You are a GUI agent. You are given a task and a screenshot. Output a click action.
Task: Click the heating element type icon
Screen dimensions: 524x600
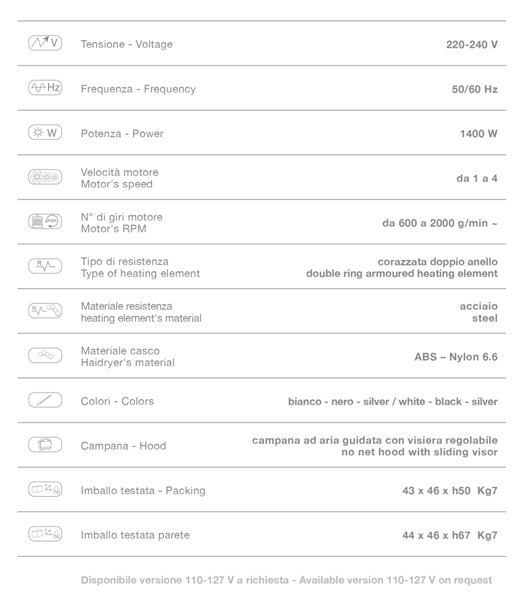pyautogui.click(x=45, y=266)
